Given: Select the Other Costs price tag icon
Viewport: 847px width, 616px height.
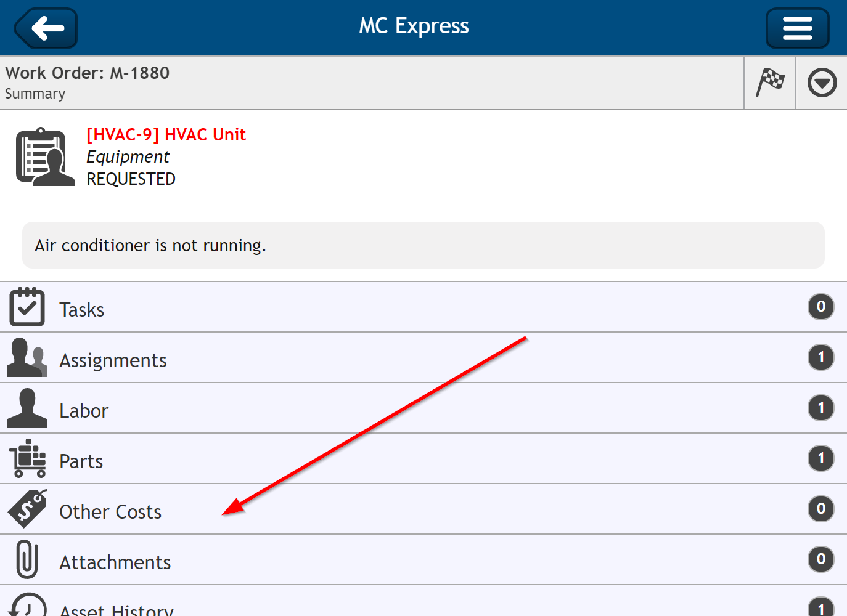Looking at the screenshot, I should coord(27,509).
